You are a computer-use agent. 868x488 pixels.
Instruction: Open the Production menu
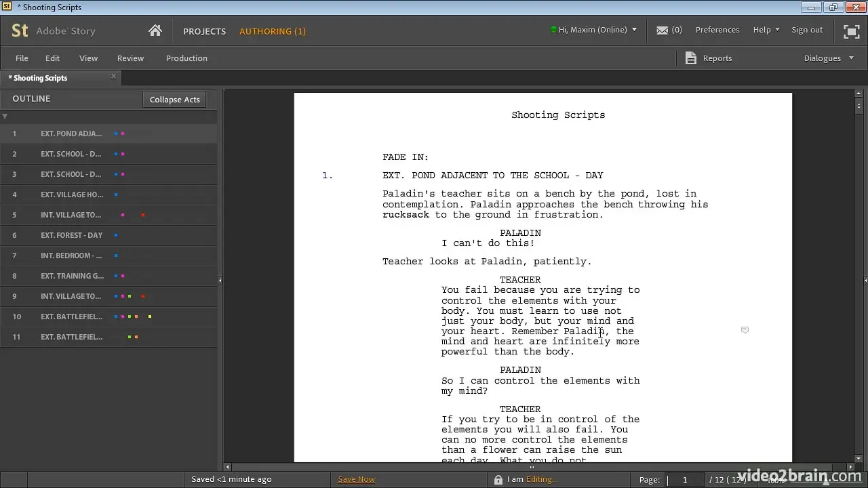coord(186,58)
